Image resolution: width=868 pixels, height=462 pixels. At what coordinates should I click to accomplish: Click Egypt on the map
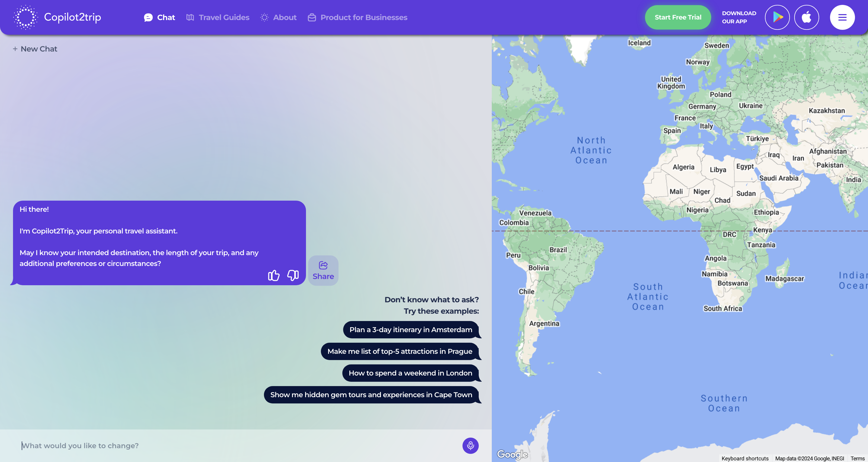pyautogui.click(x=745, y=166)
